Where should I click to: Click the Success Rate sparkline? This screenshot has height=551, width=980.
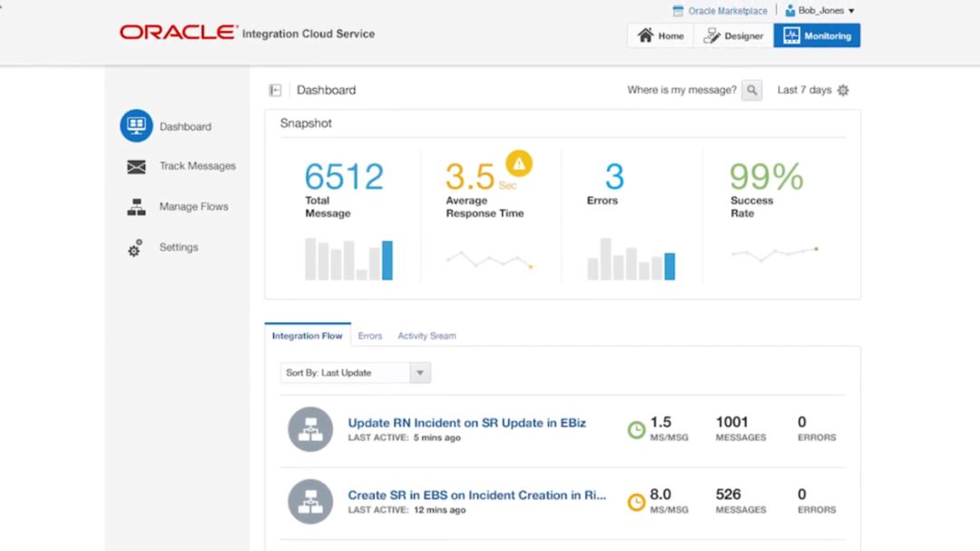pyautogui.click(x=775, y=254)
